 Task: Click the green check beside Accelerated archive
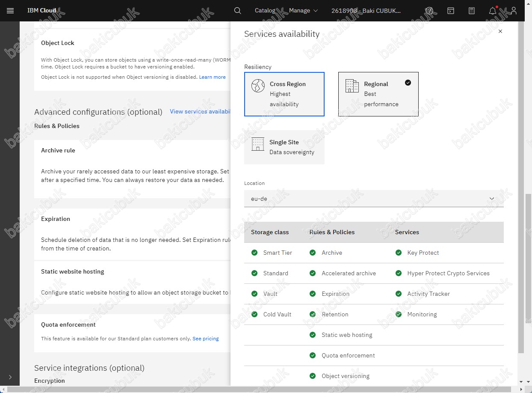coord(313,273)
